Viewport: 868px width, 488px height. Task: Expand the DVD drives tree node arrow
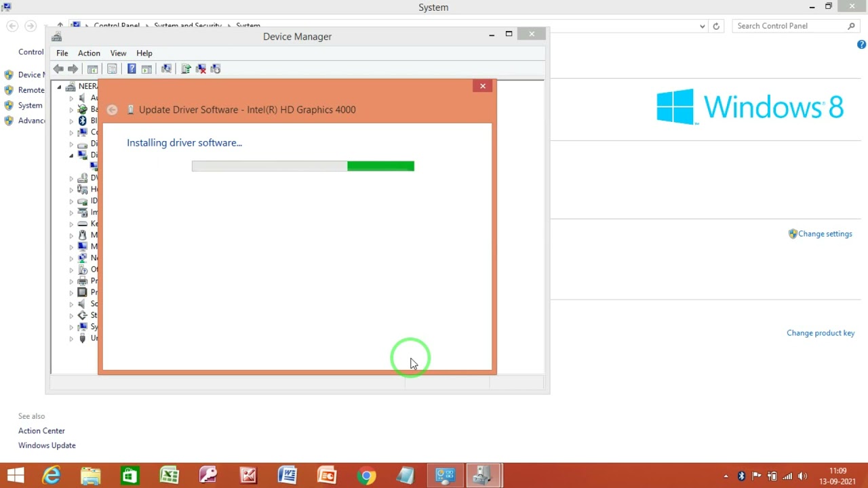[x=71, y=178]
